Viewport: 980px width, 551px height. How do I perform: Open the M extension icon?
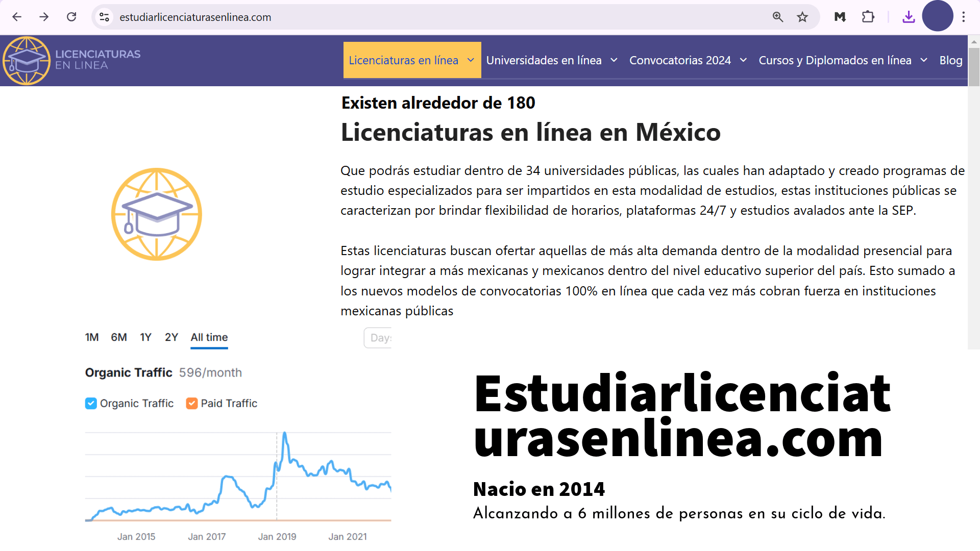pos(840,17)
